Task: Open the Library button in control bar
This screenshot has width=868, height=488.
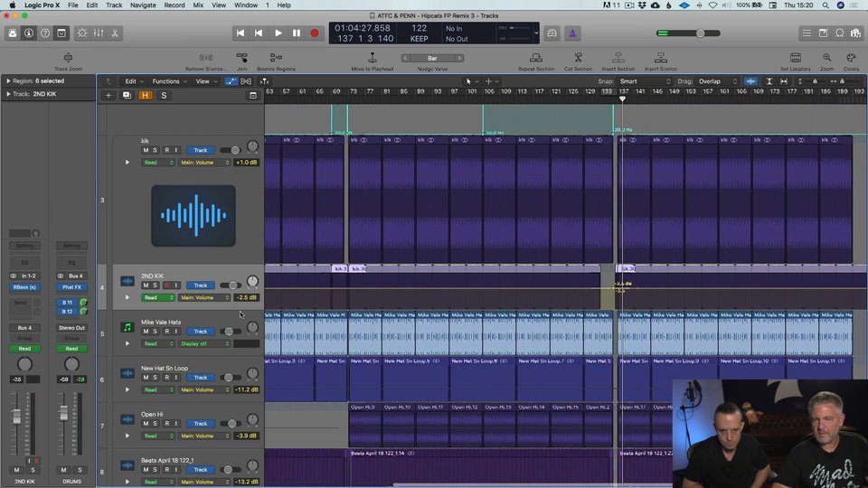Action: [12, 33]
